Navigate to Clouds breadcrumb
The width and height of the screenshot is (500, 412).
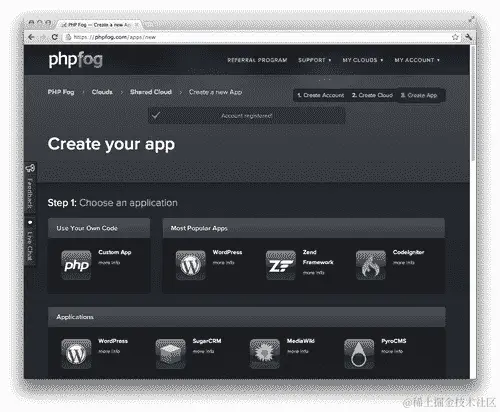coord(102,92)
